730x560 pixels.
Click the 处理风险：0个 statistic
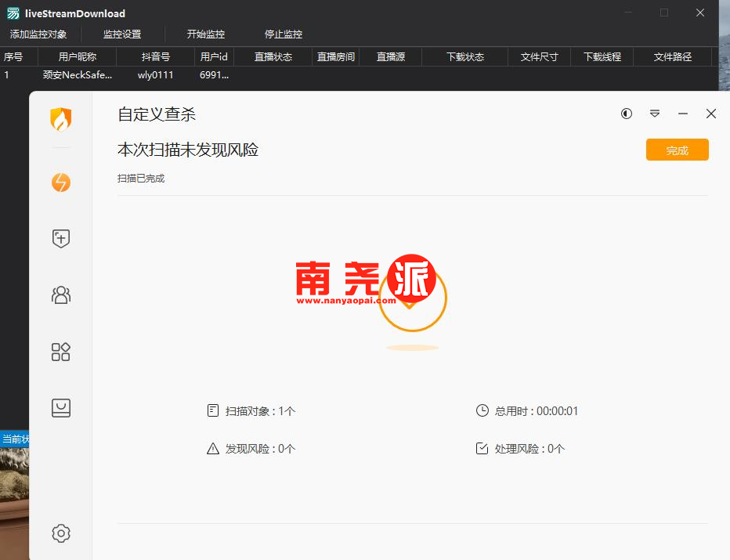521,449
